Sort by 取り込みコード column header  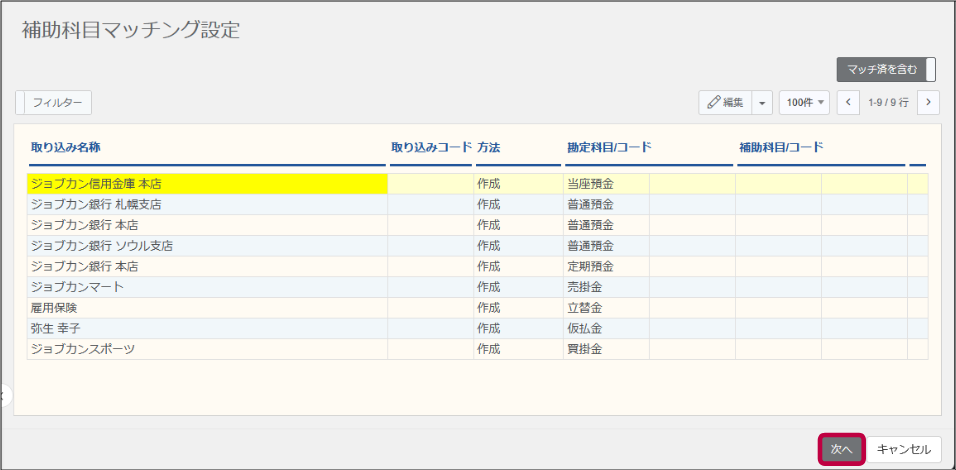pos(431,147)
